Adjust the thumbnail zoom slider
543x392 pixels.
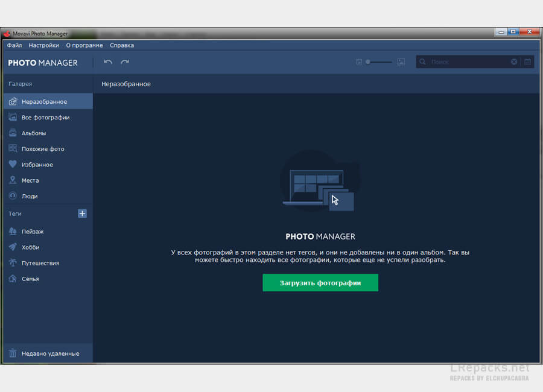coord(379,62)
